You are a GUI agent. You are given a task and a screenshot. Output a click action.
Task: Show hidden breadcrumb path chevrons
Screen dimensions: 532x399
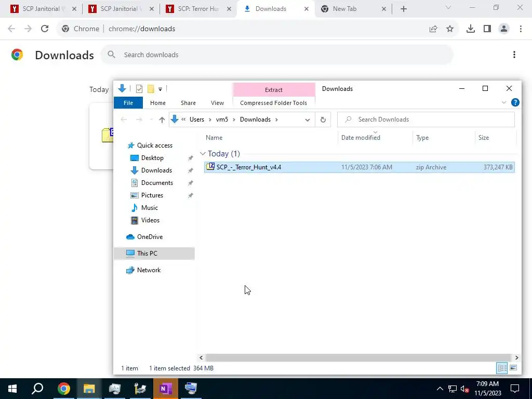pyautogui.click(x=183, y=119)
